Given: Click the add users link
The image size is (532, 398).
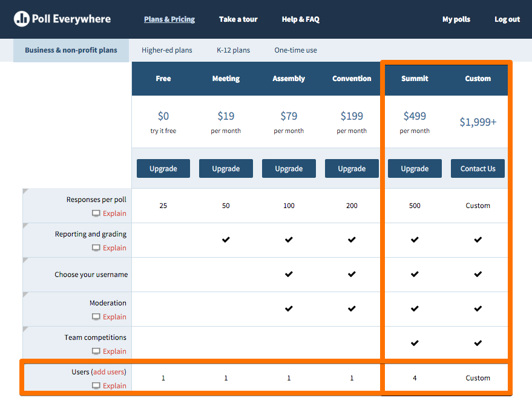Looking at the screenshot, I should 108,372.
